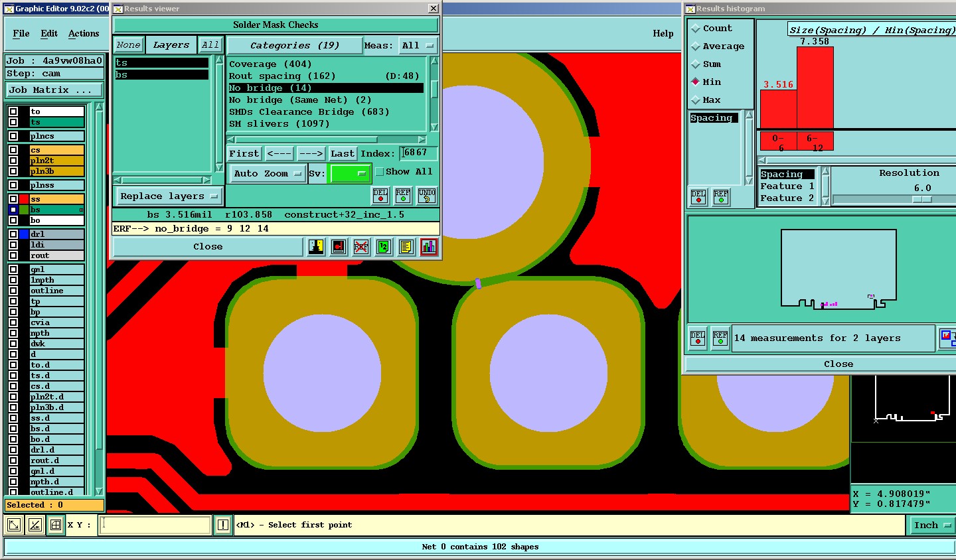Click grid window icon left of X Y
This screenshot has width=956, height=560.
coord(56,525)
